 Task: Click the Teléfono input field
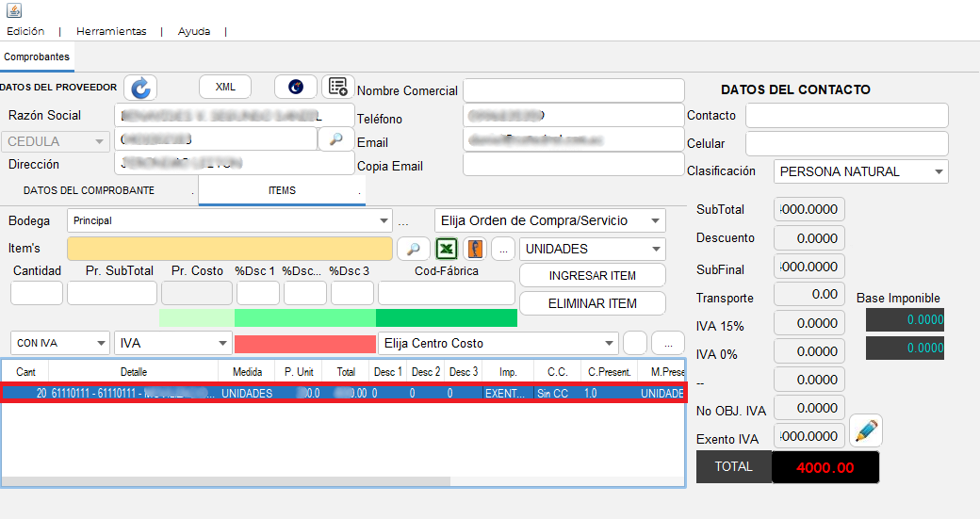click(574, 116)
